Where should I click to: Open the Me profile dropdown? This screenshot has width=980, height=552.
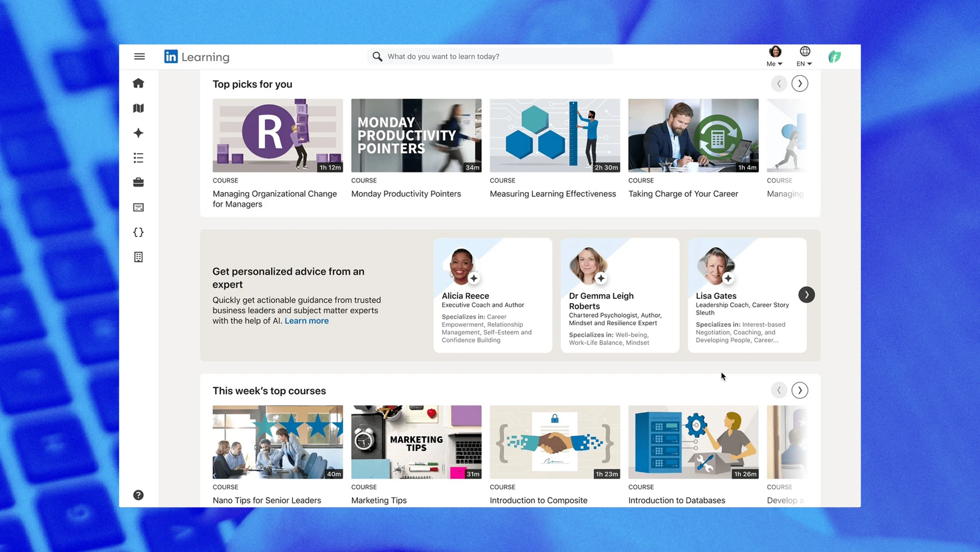774,56
